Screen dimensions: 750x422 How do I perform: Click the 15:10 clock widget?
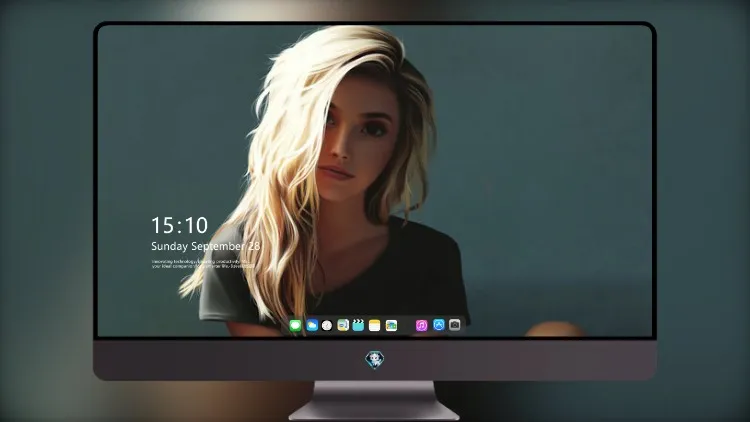point(179,225)
